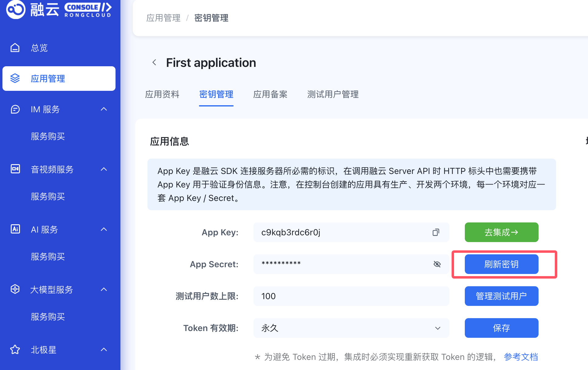588x370 pixels.
Task: Click the RongCloud console logo
Action: click(59, 9)
